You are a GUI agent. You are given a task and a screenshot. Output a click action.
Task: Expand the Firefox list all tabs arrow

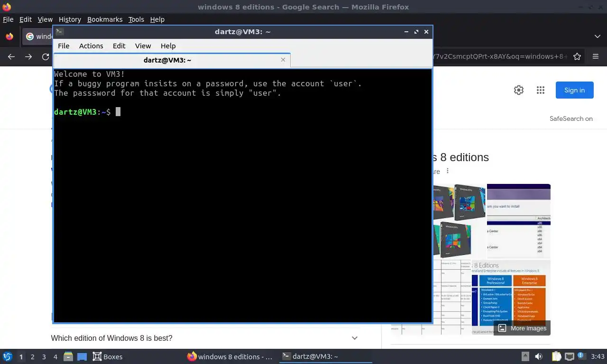(x=597, y=36)
